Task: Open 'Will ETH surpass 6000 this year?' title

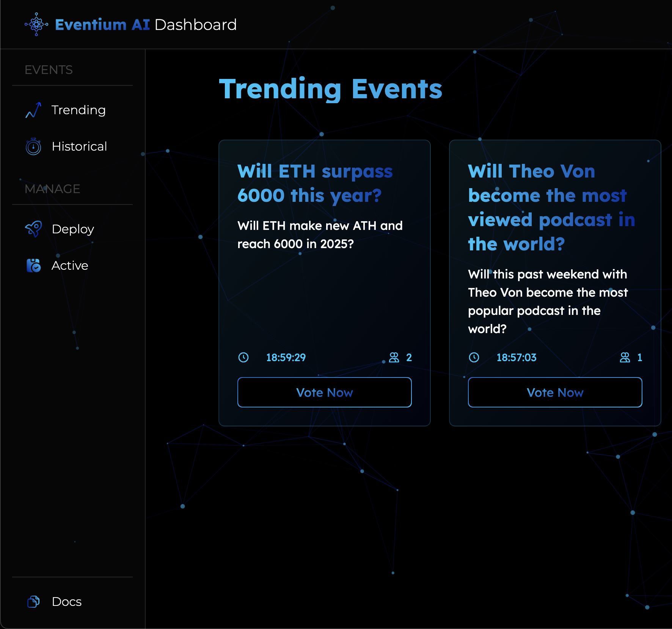Action: point(315,184)
